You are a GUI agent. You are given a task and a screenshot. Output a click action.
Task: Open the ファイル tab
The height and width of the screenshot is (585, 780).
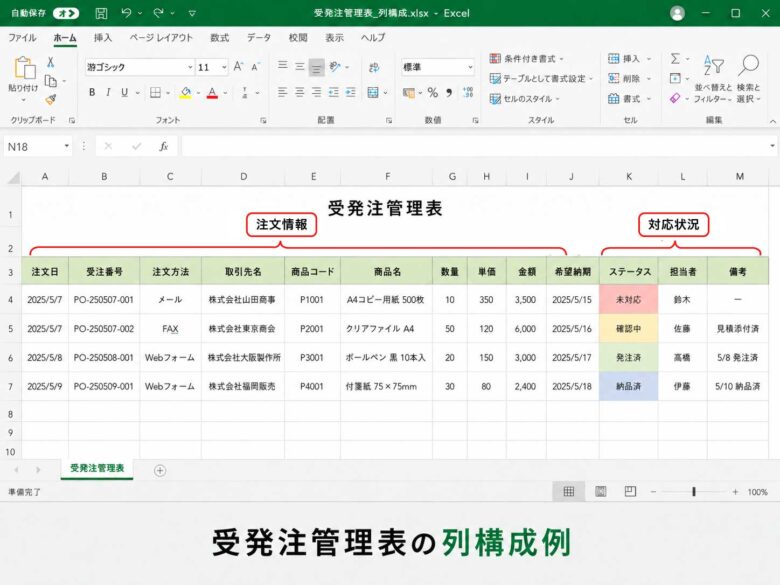click(22, 38)
